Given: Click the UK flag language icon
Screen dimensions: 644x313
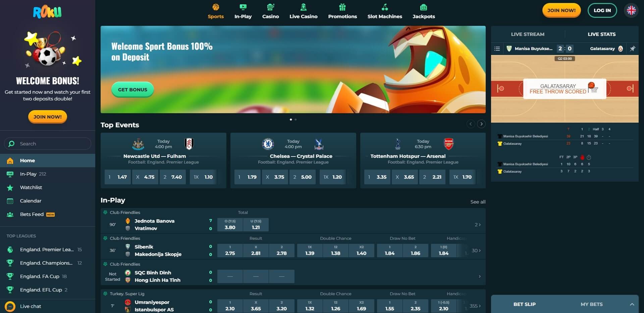Looking at the screenshot, I should pos(631,10).
